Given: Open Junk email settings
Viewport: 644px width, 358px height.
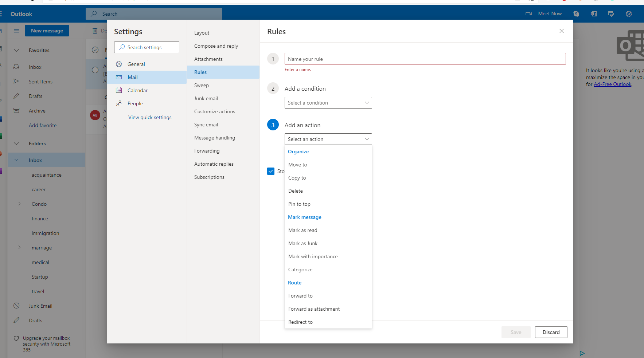Looking at the screenshot, I should click(x=223, y=98).
